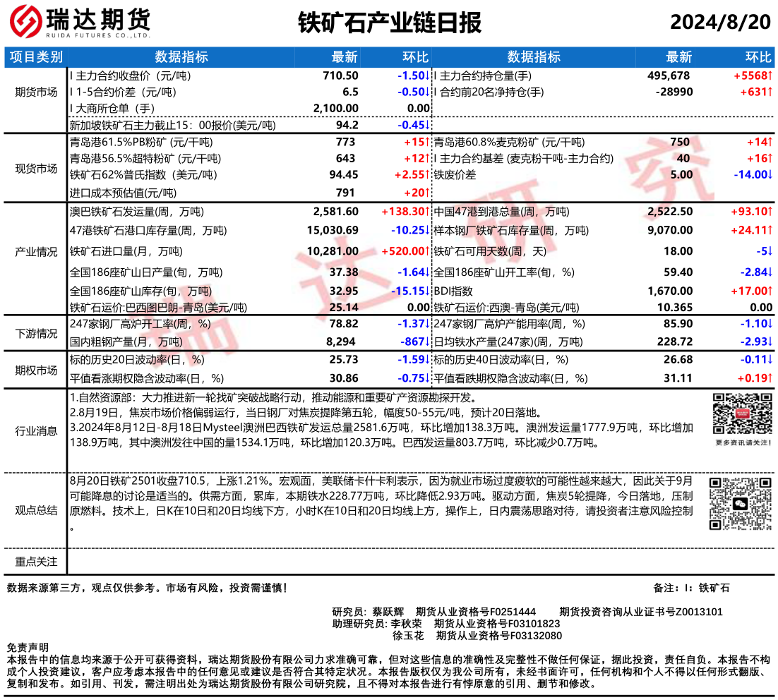Click the 免责声明 heading
778x700 pixels.
(28, 646)
